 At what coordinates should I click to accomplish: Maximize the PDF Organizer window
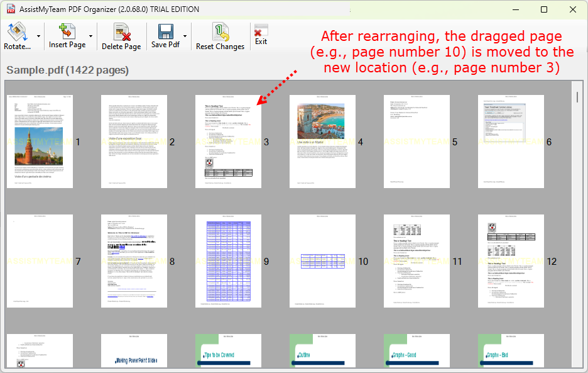pyautogui.click(x=544, y=9)
